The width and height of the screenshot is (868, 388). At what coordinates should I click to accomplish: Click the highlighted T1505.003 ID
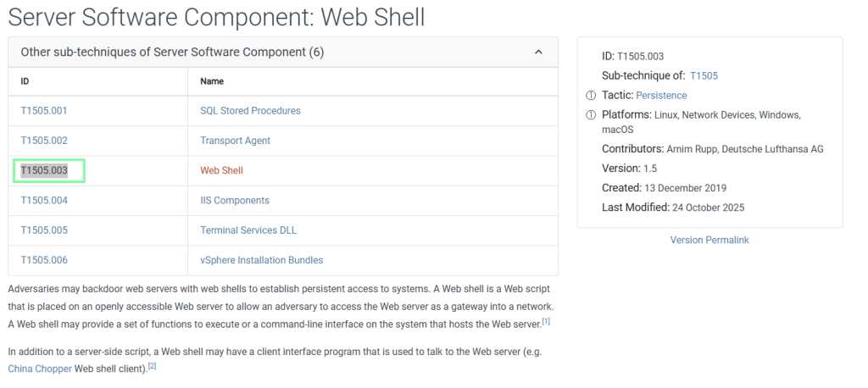pos(44,170)
